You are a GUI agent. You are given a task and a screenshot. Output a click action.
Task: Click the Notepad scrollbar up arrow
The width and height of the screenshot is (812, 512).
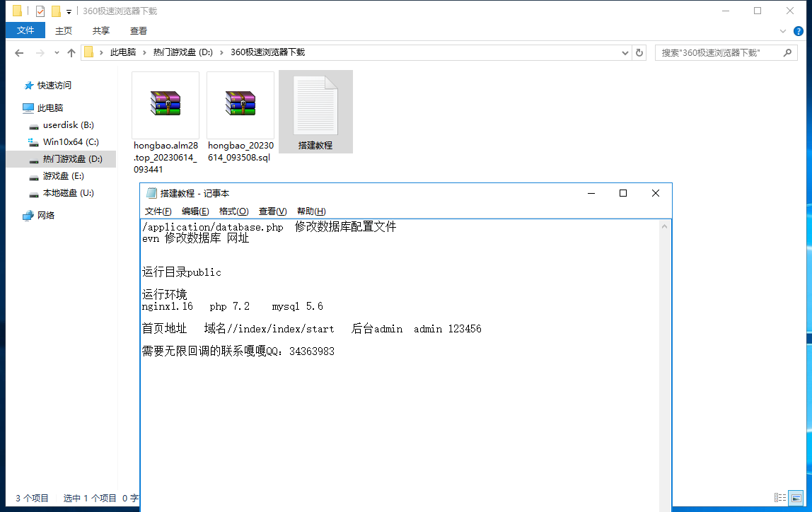pos(664,226)
